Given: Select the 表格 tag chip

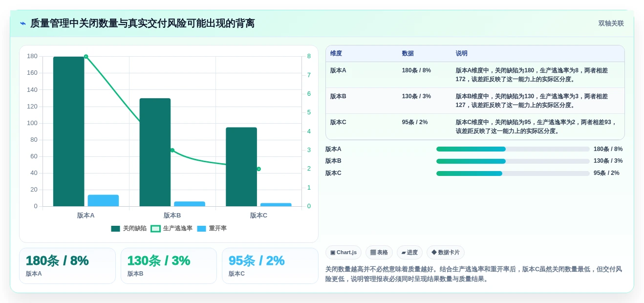Looking at the screenshot, I should click(x=379, y=252).
